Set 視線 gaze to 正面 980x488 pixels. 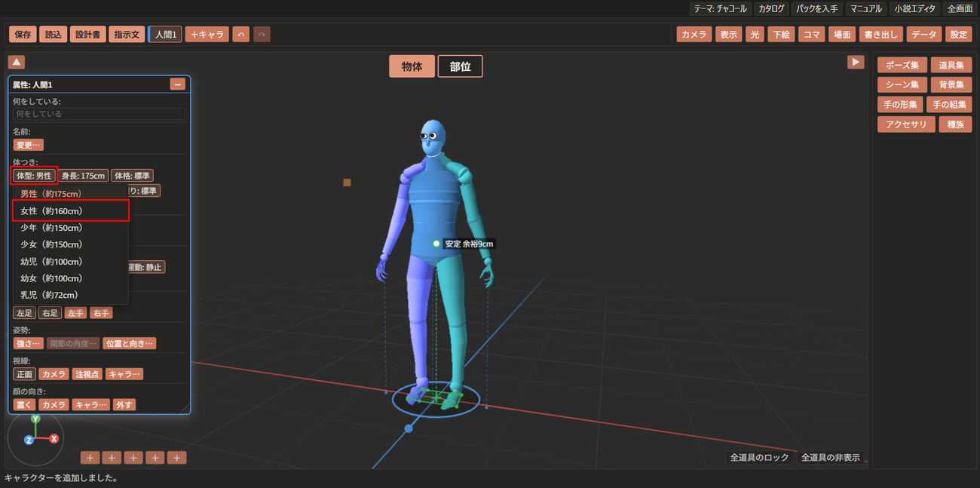(x=24, y=374)
